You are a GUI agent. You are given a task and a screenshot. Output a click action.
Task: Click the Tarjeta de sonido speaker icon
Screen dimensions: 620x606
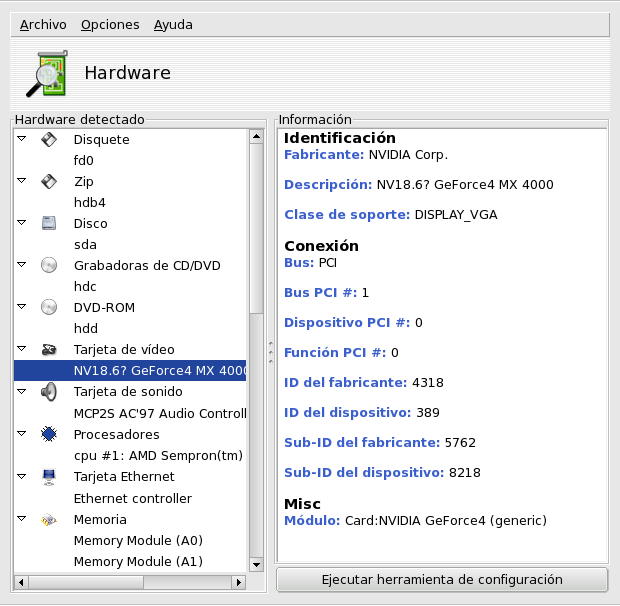coord(49,392)
